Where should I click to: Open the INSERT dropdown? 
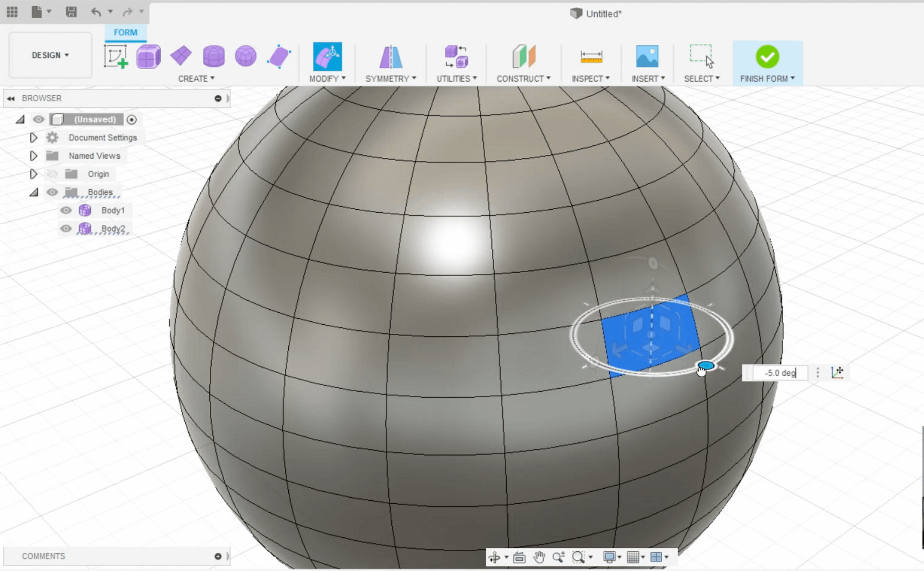point(648,78)
